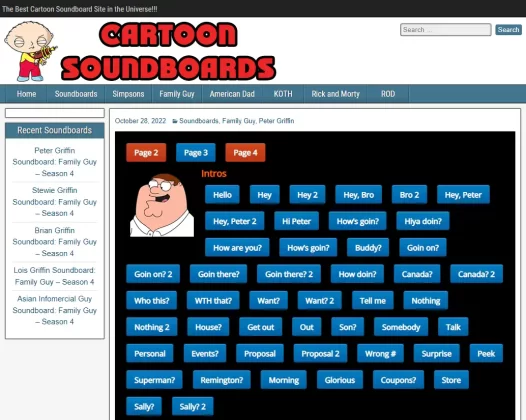
Task: Click the Peter Griffin category link
Action: tap(276, 121)
